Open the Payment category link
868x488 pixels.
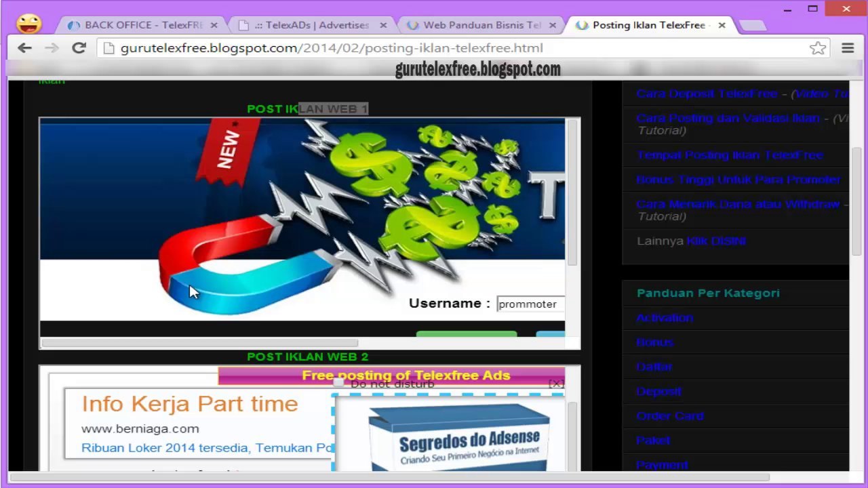pos(662,464)
